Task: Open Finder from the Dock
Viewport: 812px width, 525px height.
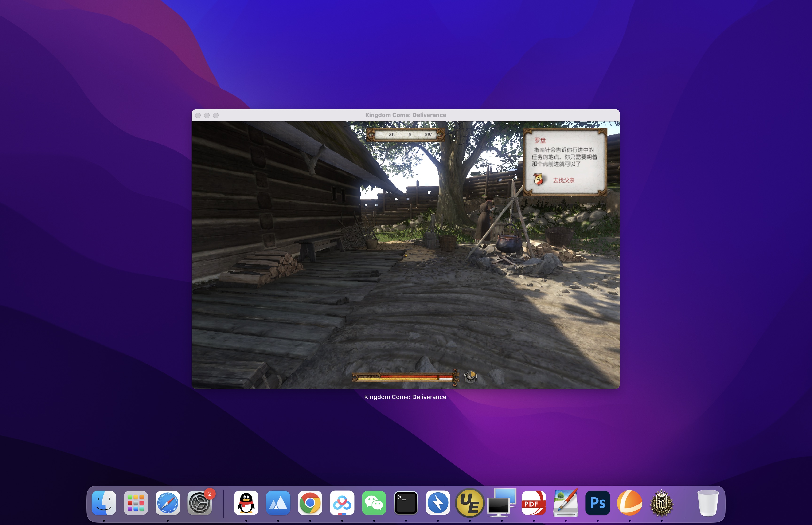Action: pyautogui.click(x=104, y=503)
